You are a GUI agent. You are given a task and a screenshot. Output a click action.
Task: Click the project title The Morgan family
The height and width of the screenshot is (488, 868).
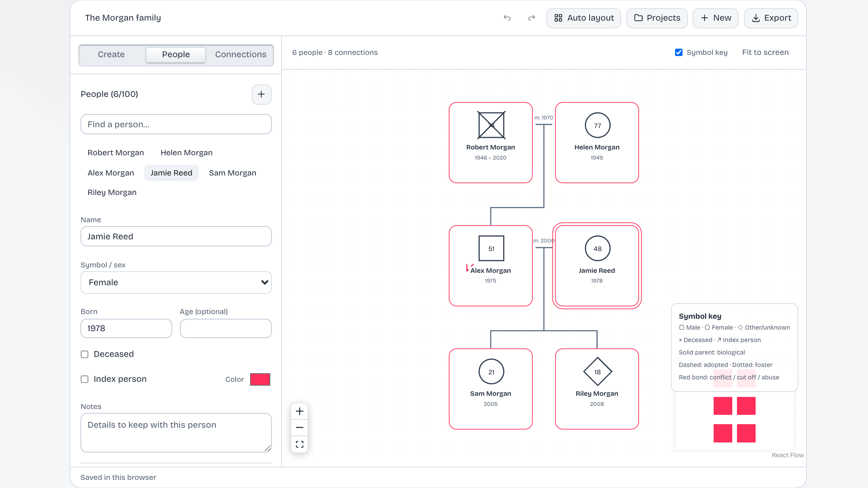(x=123, y=18)
